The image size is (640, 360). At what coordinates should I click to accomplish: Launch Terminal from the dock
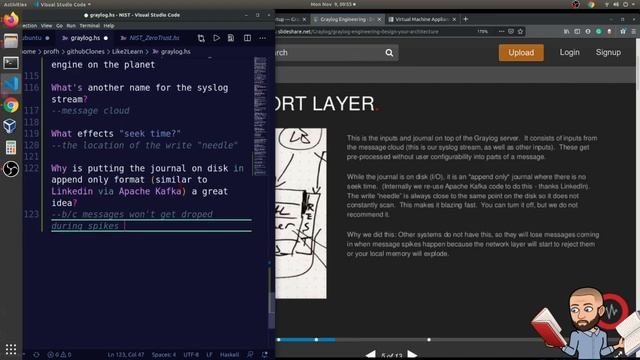[11, 63]
